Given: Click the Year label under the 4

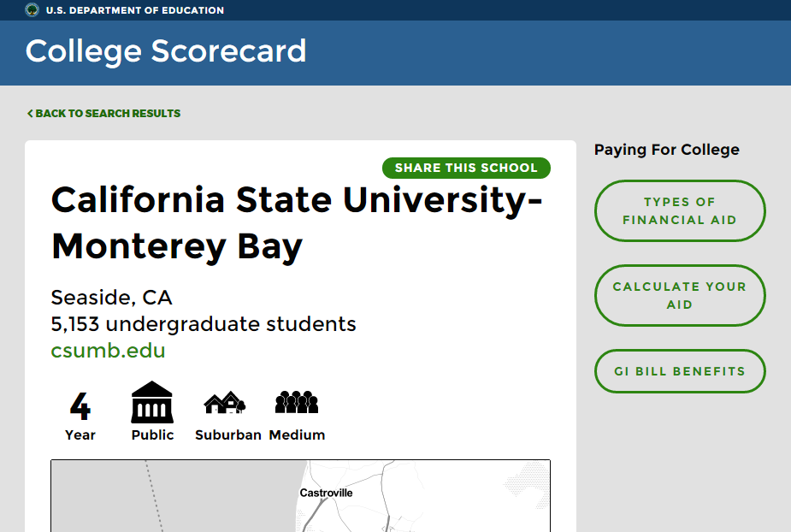Looking at the screenshot, I should (x=80, y=435).
